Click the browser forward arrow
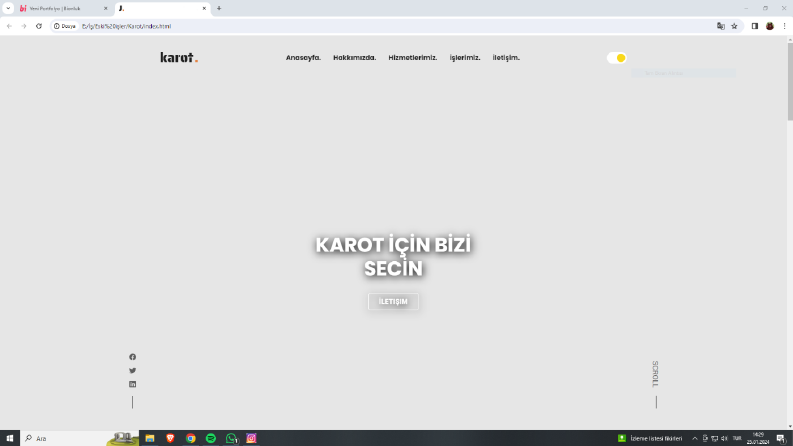793x446 pixels. click(24, 26)
